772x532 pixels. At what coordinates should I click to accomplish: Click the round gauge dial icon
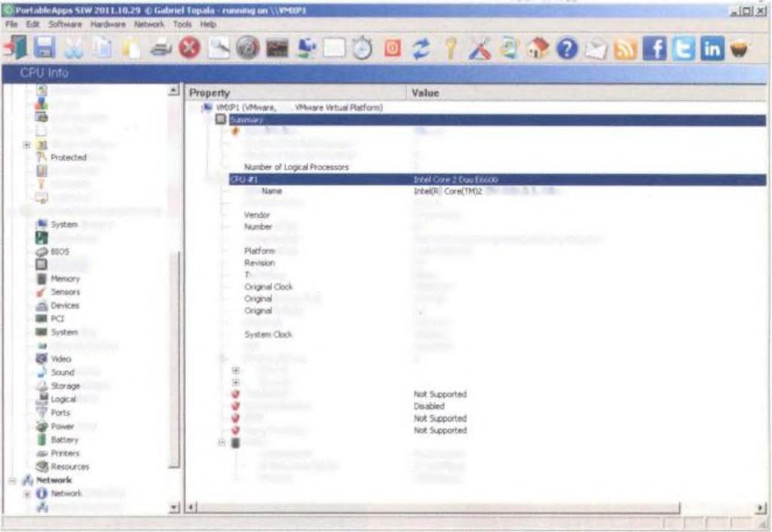pos(247,48)
